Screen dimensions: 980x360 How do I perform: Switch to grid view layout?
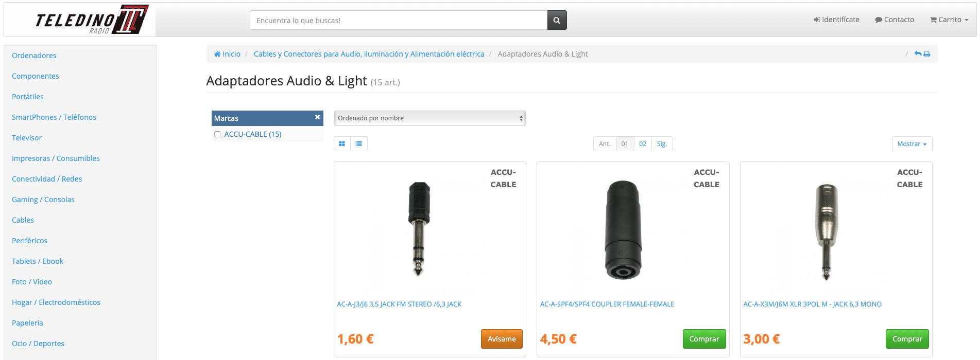point(342,144)
